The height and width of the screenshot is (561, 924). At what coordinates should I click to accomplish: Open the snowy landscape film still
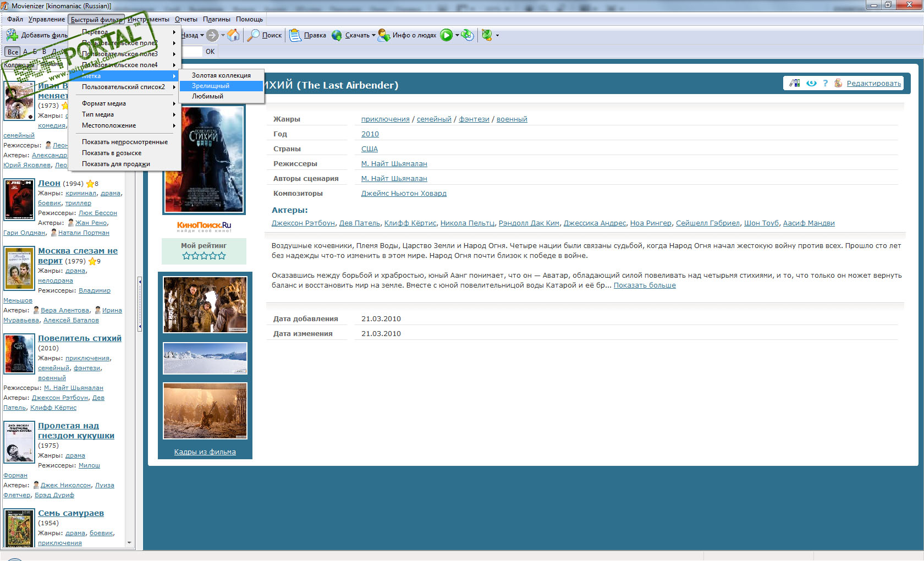click(x=205, y=358)
